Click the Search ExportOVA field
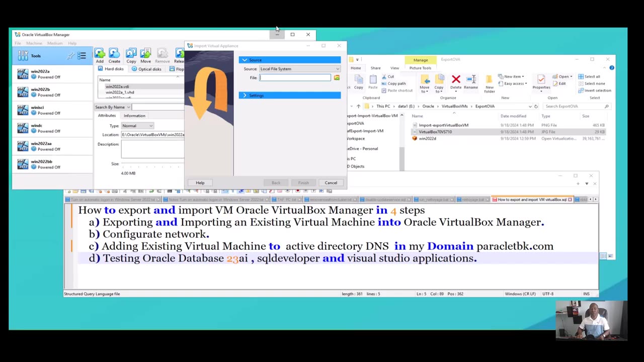The image size is (644, 362). (x=577, y=106)
